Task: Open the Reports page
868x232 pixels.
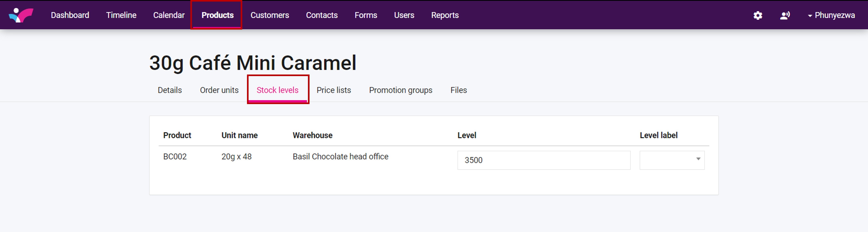Action: click(445, 15)
